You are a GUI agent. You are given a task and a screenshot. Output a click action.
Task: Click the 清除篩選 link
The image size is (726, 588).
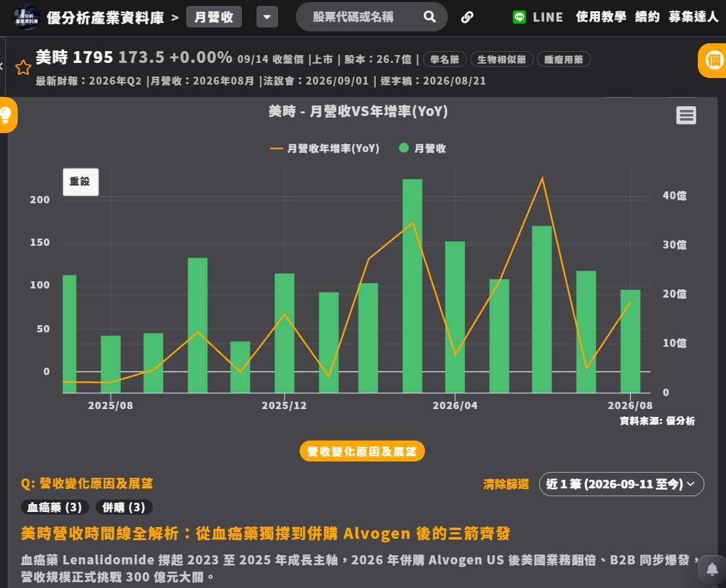506,484
